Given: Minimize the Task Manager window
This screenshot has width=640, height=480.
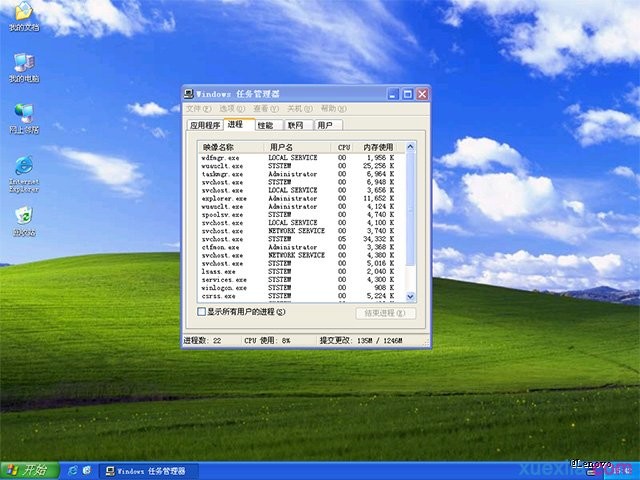Looking at the screenshot, I should point(393,94).
